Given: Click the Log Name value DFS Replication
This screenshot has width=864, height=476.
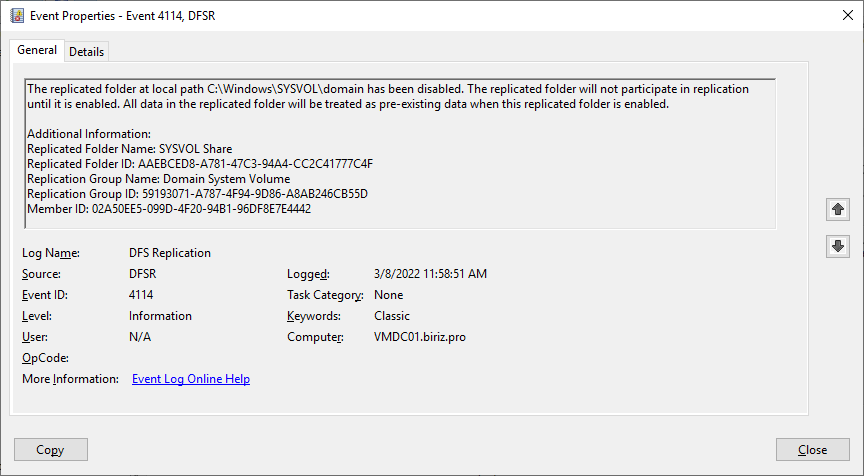Looking at the screenshot, I should (170, 253).
